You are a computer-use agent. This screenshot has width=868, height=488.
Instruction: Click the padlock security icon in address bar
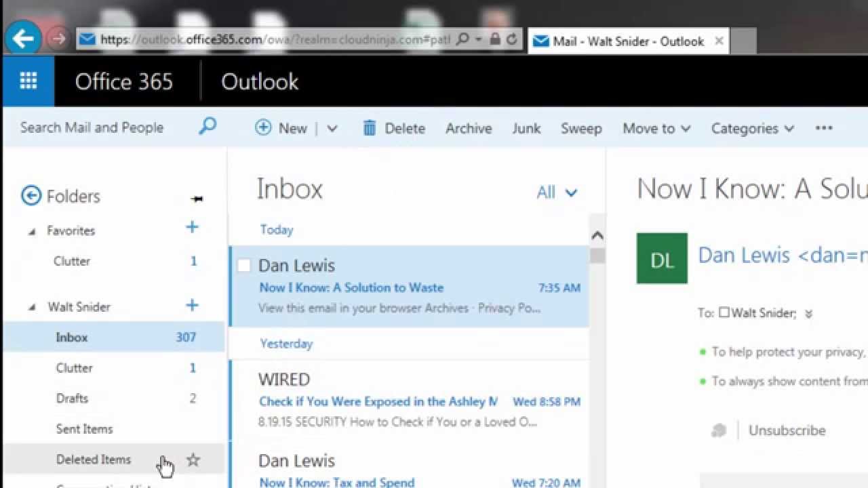(x=495, y=39)
